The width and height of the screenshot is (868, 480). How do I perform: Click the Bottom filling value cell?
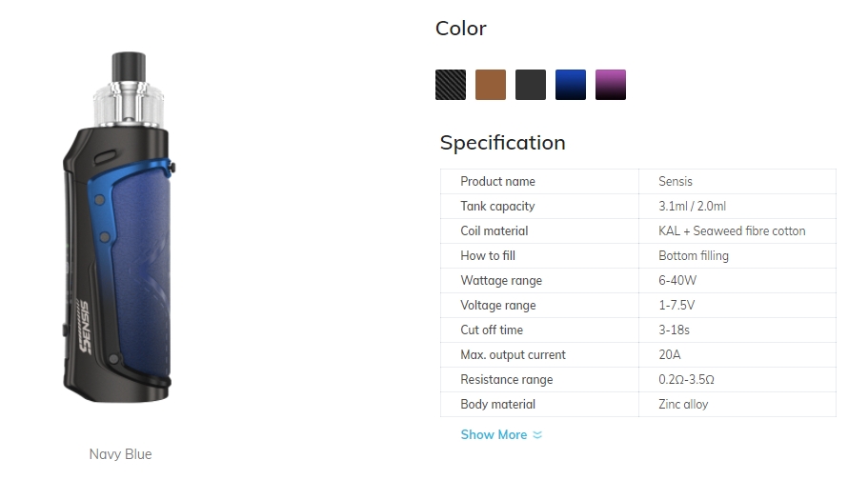pyautogui.click(x=737, y=256)
